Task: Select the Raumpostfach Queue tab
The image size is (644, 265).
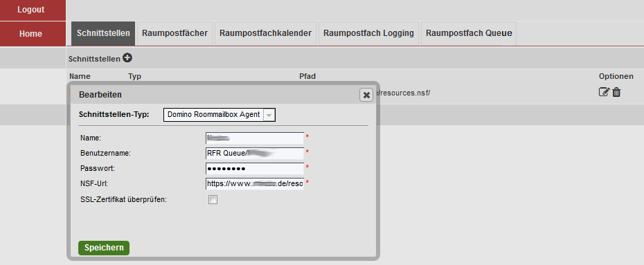Action: tap(469, 33)
